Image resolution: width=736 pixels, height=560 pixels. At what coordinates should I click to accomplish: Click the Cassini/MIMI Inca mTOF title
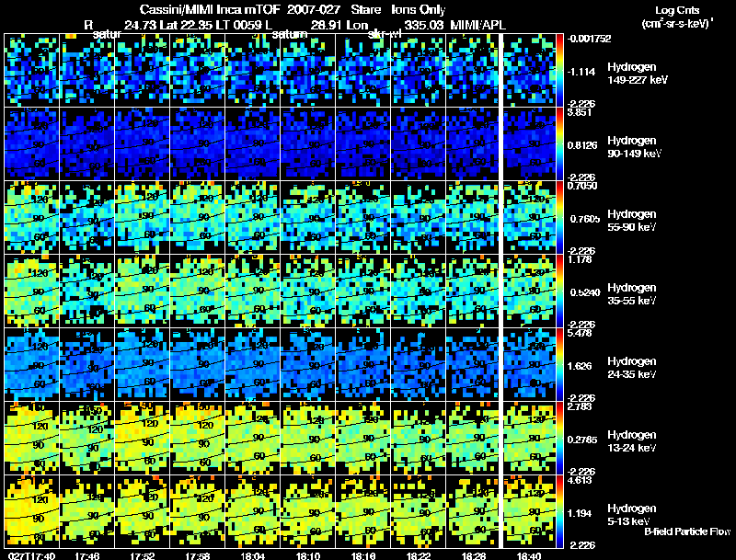tap(210, 9)
